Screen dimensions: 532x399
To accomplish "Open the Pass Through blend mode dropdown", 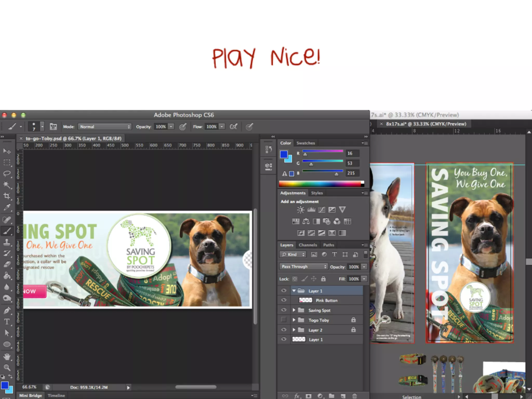I will pyautogui.click(x=303, y=267).
